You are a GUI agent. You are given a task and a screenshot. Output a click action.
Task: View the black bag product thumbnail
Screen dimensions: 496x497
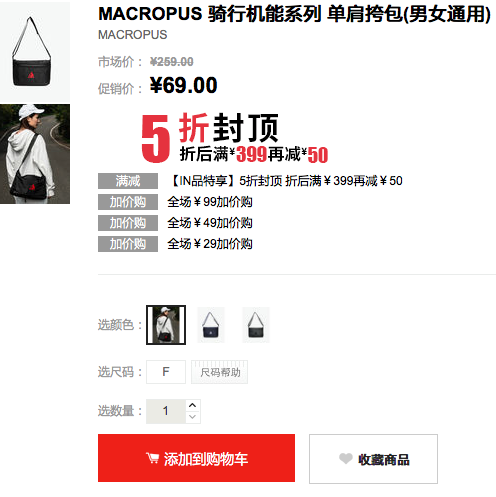[35, 52]
